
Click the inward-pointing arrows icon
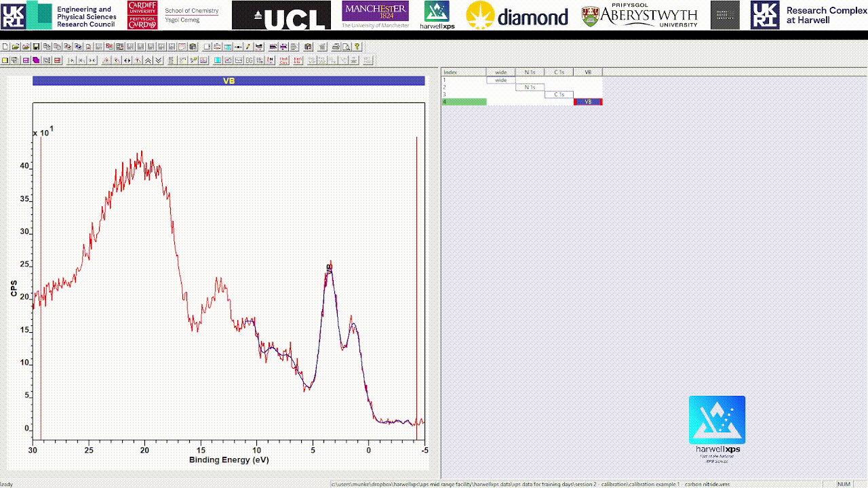(x=93, y=60)
